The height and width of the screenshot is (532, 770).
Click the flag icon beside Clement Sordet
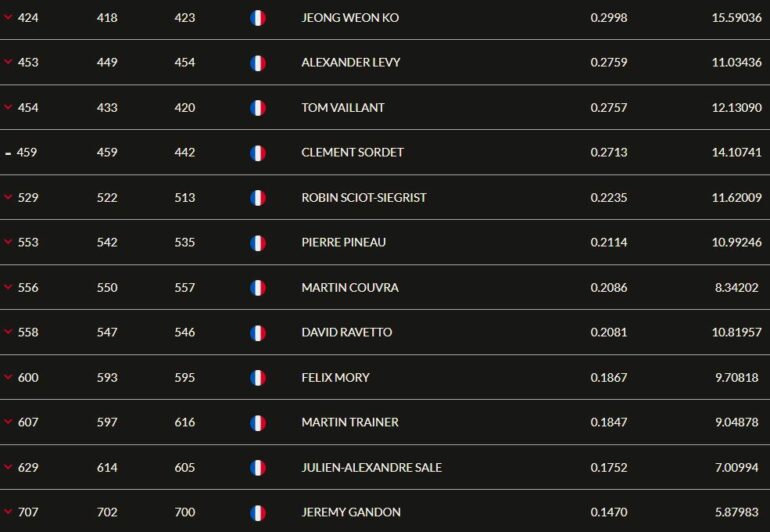(257, 153)
